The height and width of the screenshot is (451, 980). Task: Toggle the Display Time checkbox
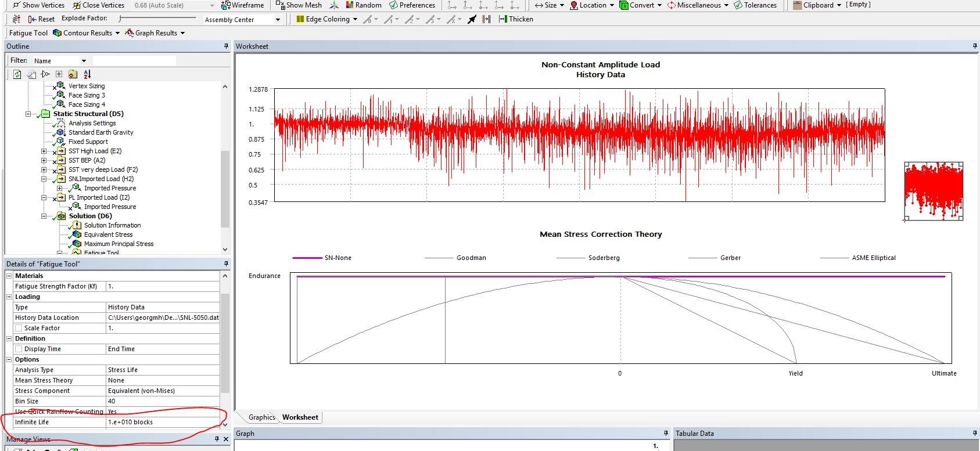pyautogui.click(x=19, y=349)
